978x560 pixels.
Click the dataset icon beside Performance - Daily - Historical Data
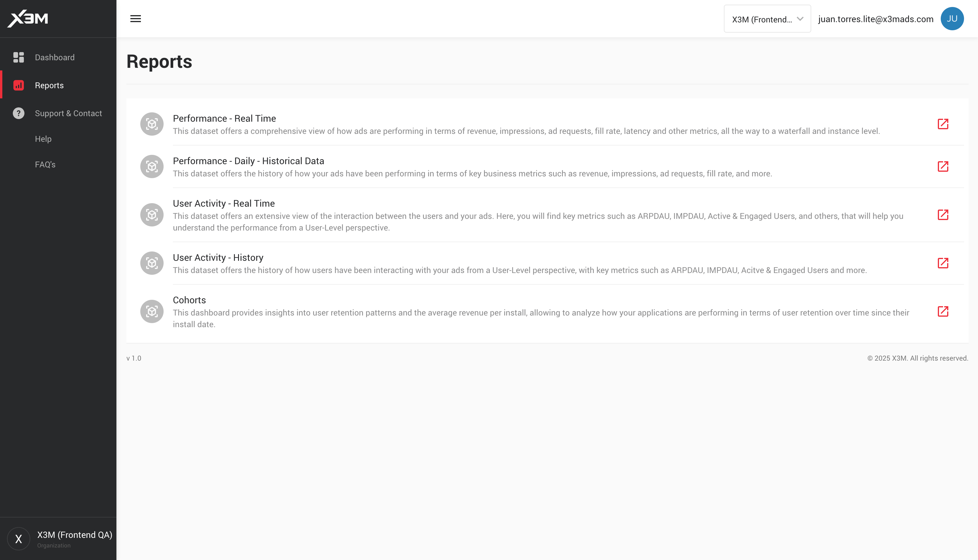(x=152, y=166)
